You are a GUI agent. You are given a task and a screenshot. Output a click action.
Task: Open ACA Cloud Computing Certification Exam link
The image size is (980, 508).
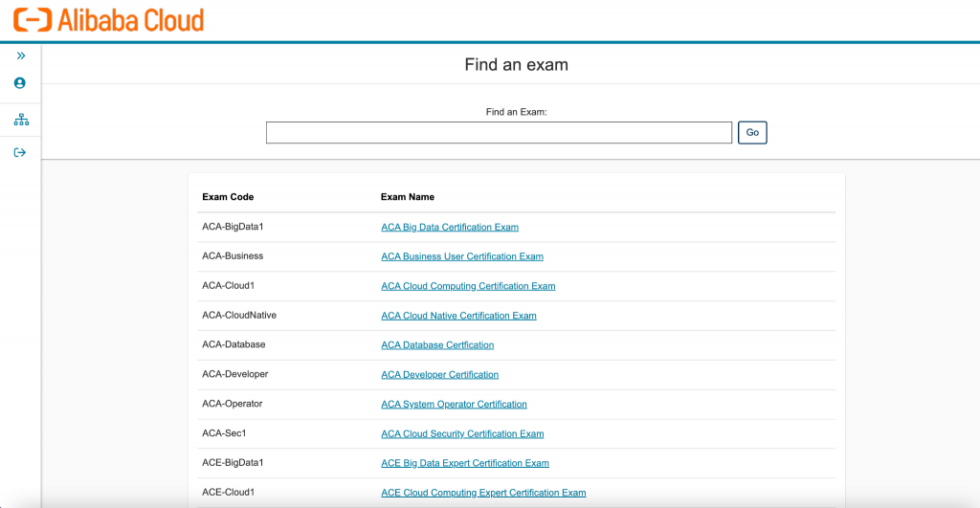click(x=468, y=286)
